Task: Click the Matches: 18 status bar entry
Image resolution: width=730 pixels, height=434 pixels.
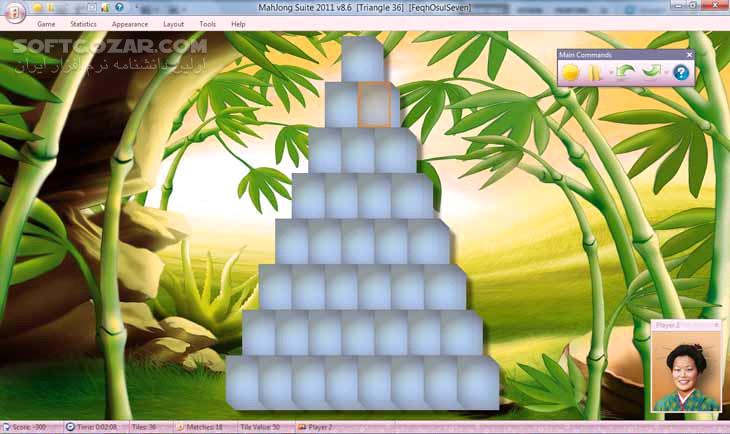Action: click(204, 427)
